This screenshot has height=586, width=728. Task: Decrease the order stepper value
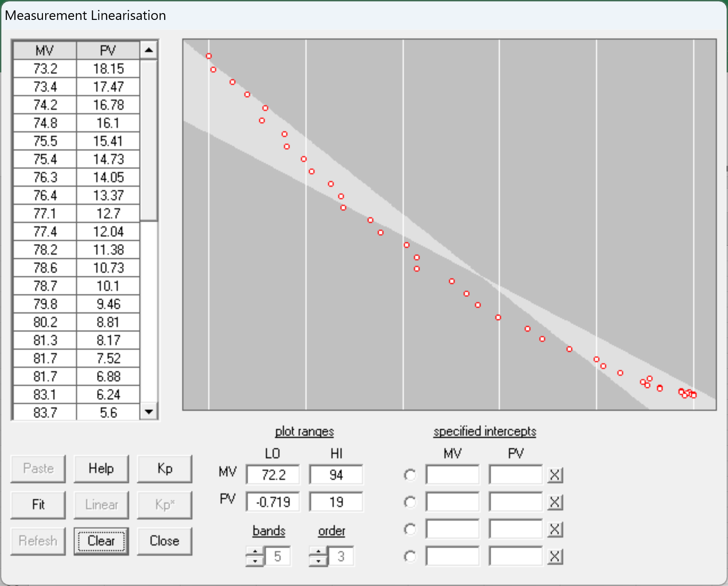tap(319, 562)
